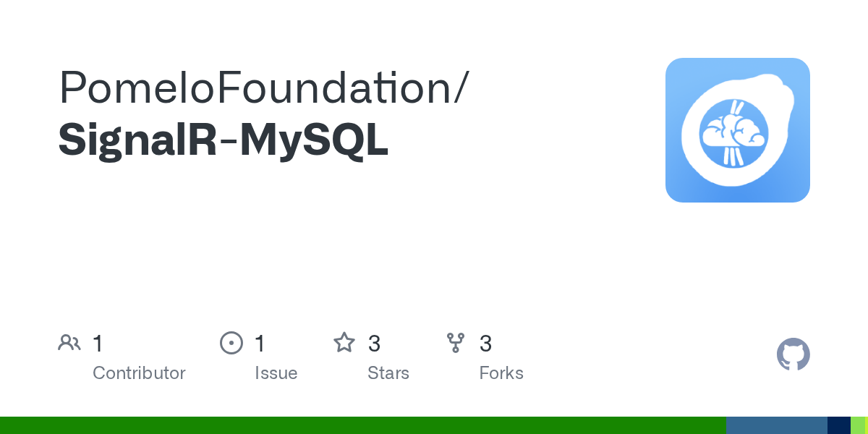Open the SignalR-MySQL repository title

pos(224,140)
